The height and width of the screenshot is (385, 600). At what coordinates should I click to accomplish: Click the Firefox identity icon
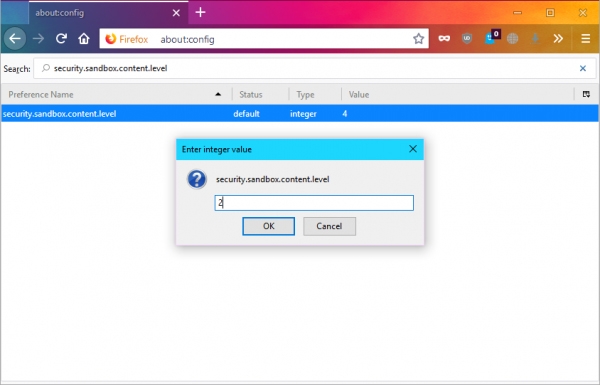[x=126, y=39]
